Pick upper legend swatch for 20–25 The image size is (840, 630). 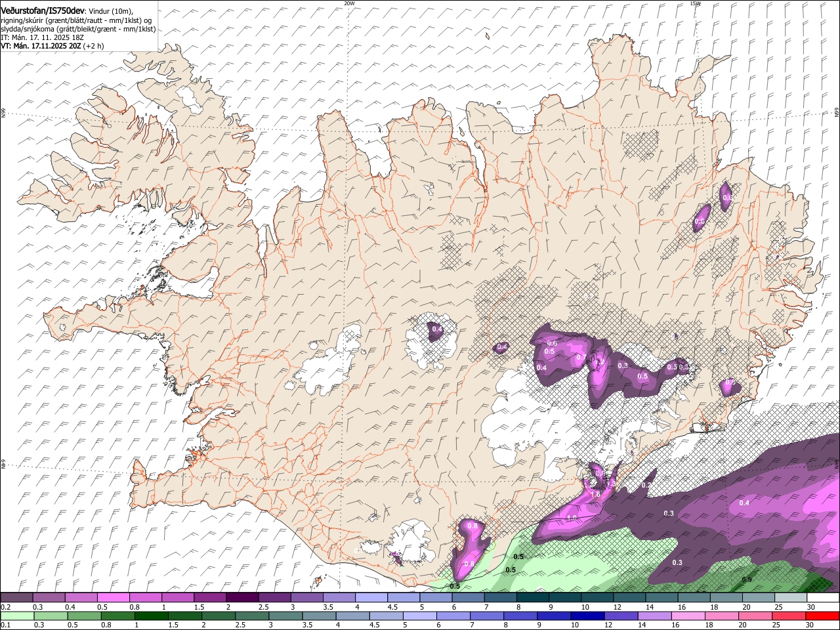[759, 598]
